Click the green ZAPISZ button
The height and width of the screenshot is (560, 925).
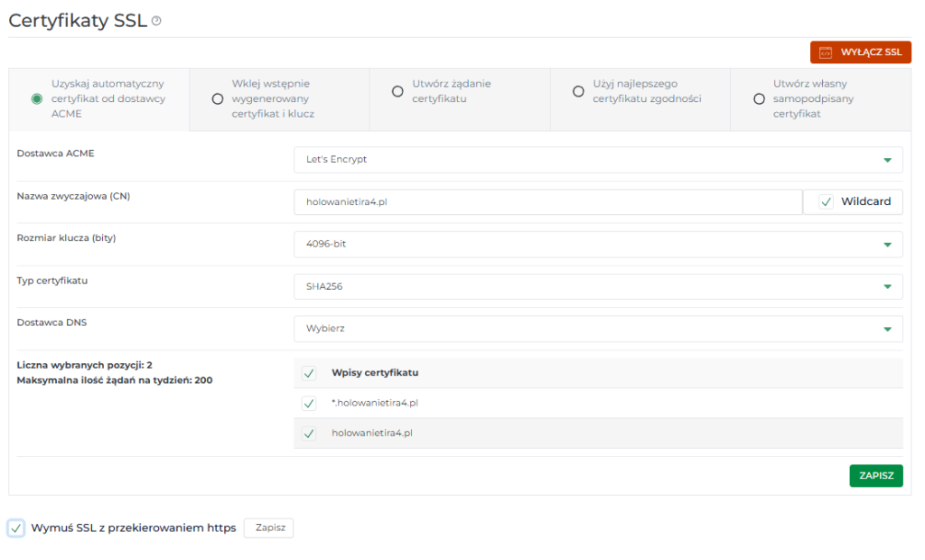tap(874, 475)
